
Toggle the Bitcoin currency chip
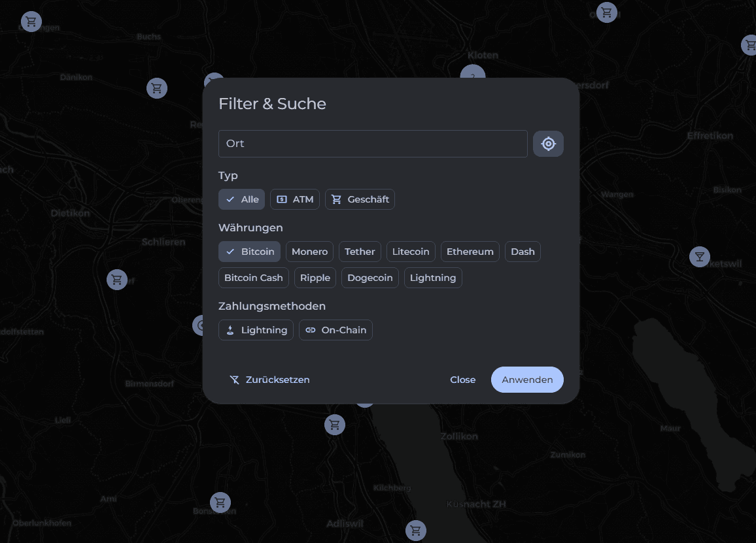249,252
